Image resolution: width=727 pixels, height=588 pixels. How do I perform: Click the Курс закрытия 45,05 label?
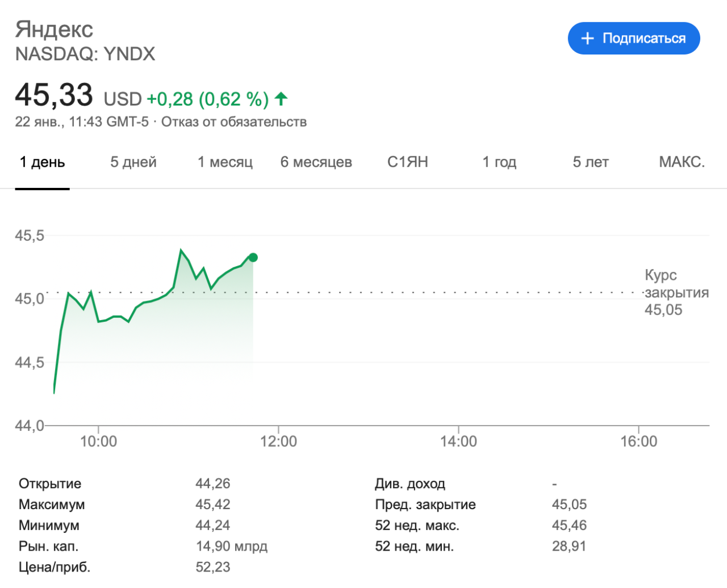[x=676, y=293]
